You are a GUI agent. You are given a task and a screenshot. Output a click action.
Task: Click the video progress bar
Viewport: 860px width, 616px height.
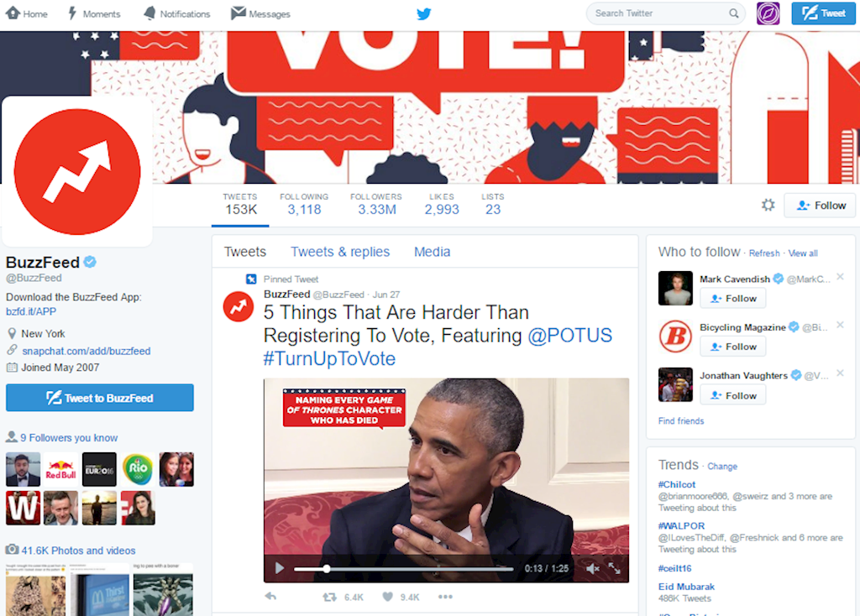point(404,569)
